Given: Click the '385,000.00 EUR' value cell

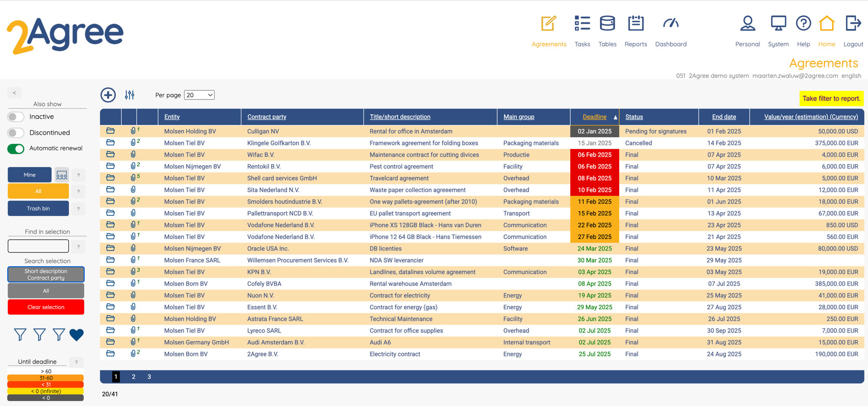Looking at the screenshot, I should (836, 284).
